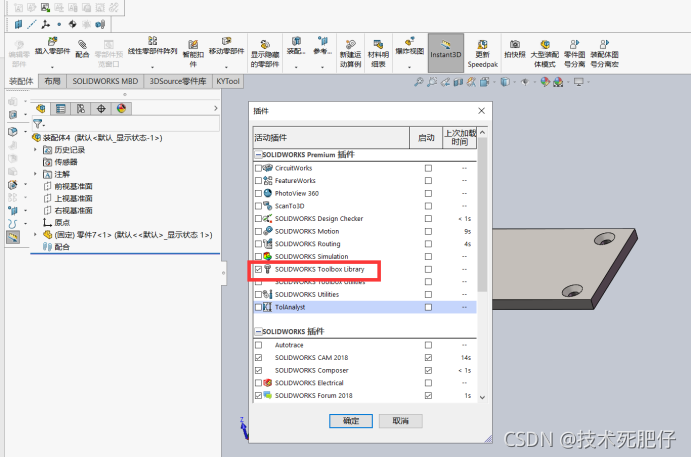Screen dimensions: 692x458
Task: Check the PhotoView 360 active add-in box
Action: click(259, 193)
